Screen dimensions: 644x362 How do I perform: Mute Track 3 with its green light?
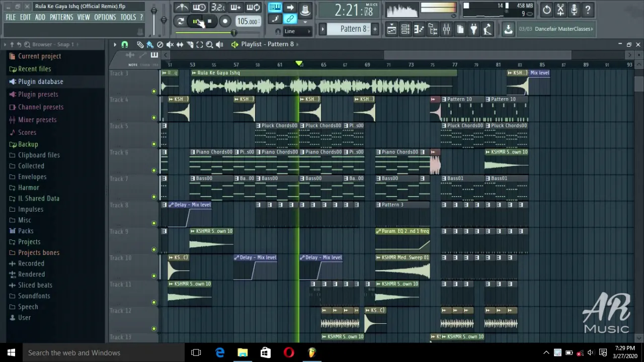[154, 91]
